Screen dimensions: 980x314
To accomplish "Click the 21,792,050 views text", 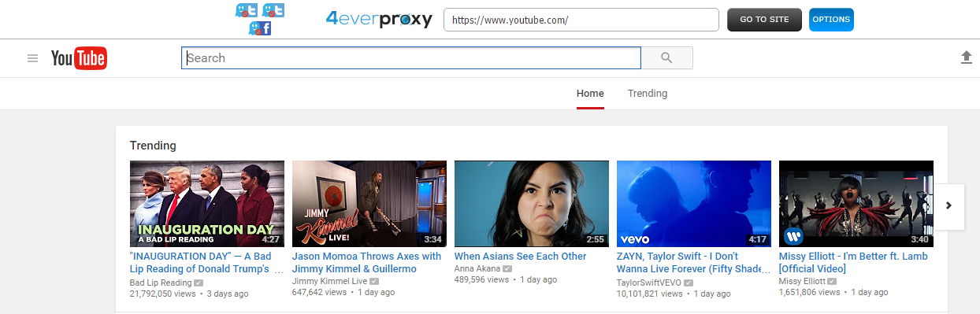I will click(x=163, y=294).
